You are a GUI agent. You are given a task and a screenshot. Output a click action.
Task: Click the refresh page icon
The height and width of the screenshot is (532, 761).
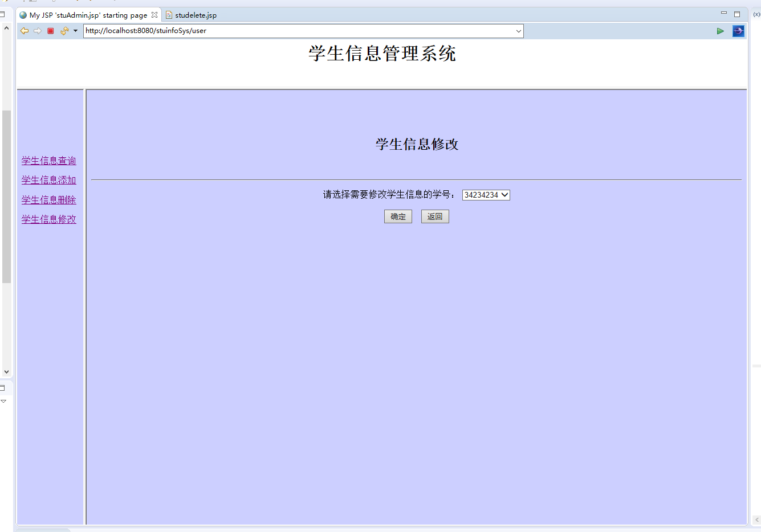(x=64, y=31)
